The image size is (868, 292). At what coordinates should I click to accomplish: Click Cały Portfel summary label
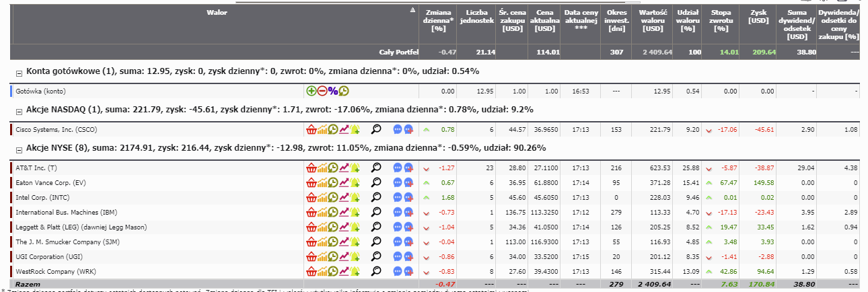click(400, 52)
